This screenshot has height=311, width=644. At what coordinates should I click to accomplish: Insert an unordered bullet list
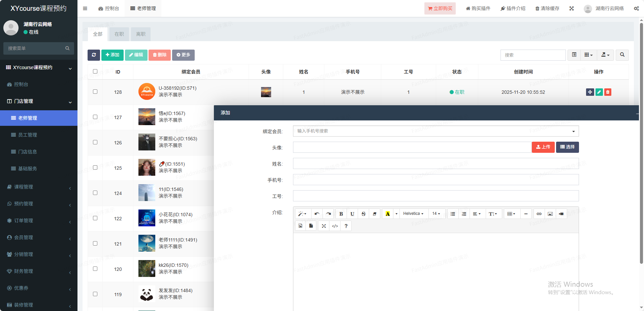click(453, 214)
